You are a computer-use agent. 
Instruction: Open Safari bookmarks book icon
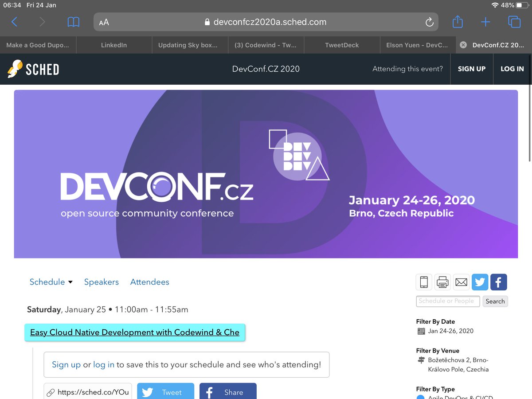(74, 22)
